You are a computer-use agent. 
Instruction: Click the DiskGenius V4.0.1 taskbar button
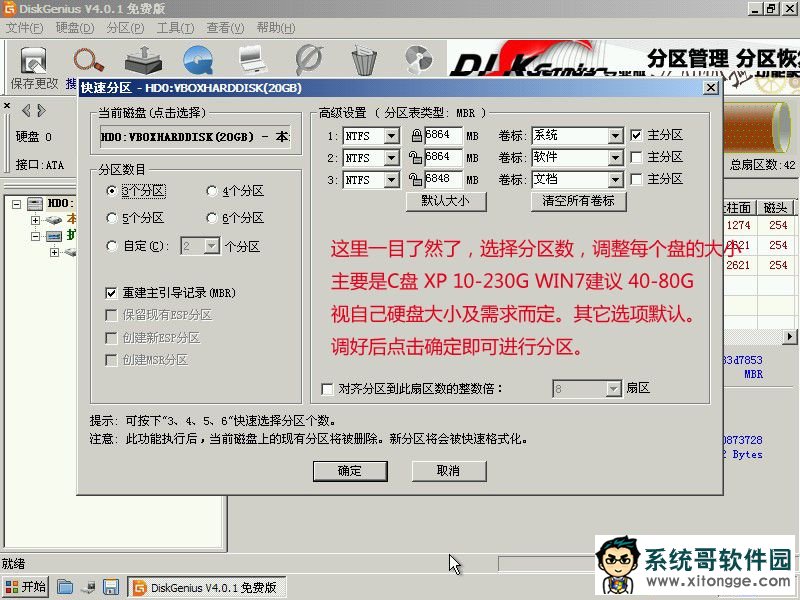point(207,587)
